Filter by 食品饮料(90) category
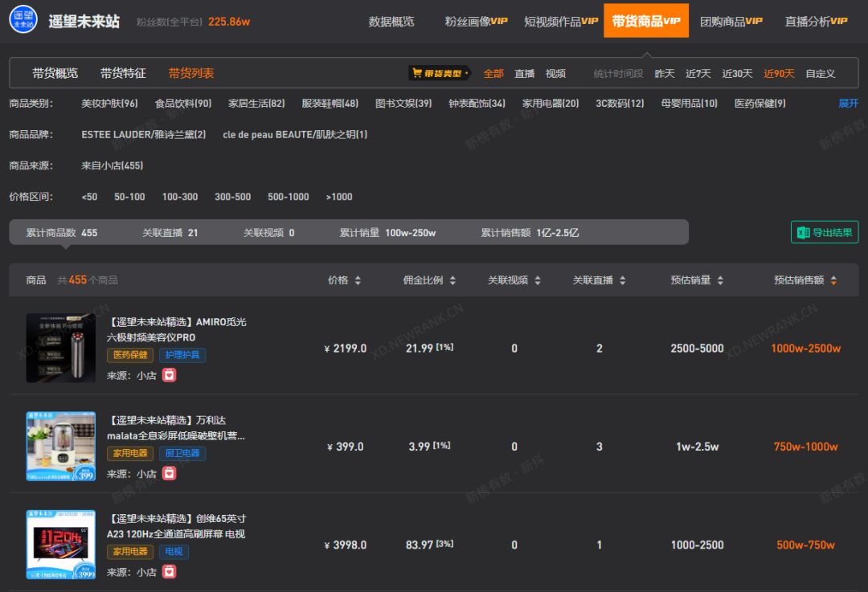 tap(183, 104)
